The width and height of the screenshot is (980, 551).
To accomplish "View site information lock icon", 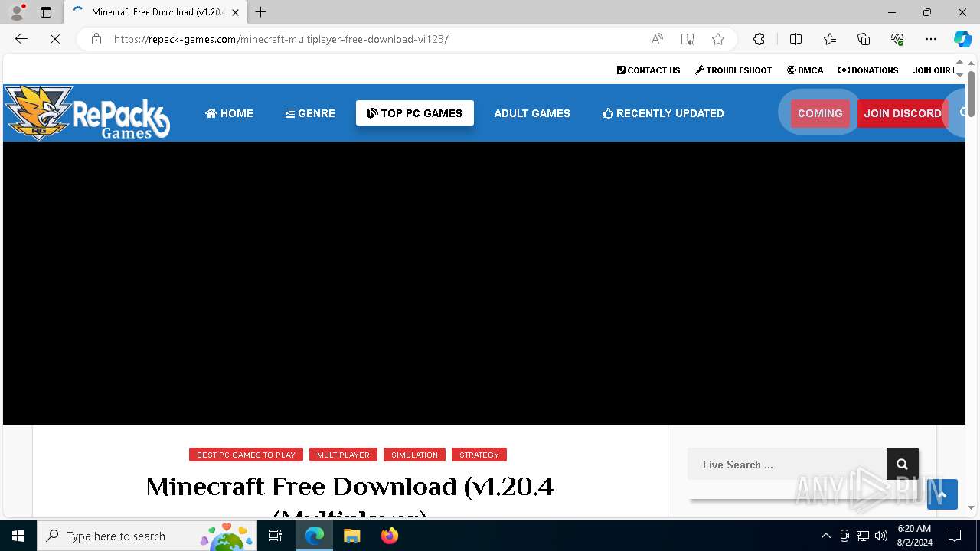I will pyautogui.click(x=96, y=39).
